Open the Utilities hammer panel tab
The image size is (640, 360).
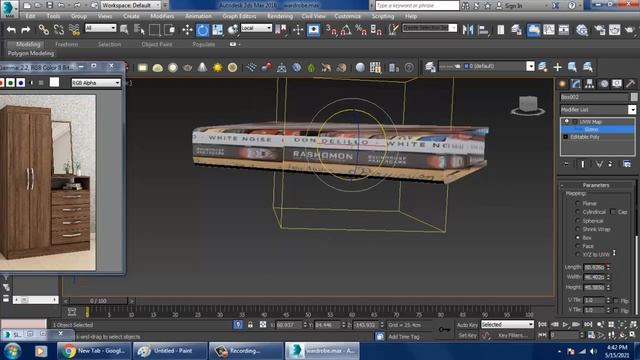(630, 84)
